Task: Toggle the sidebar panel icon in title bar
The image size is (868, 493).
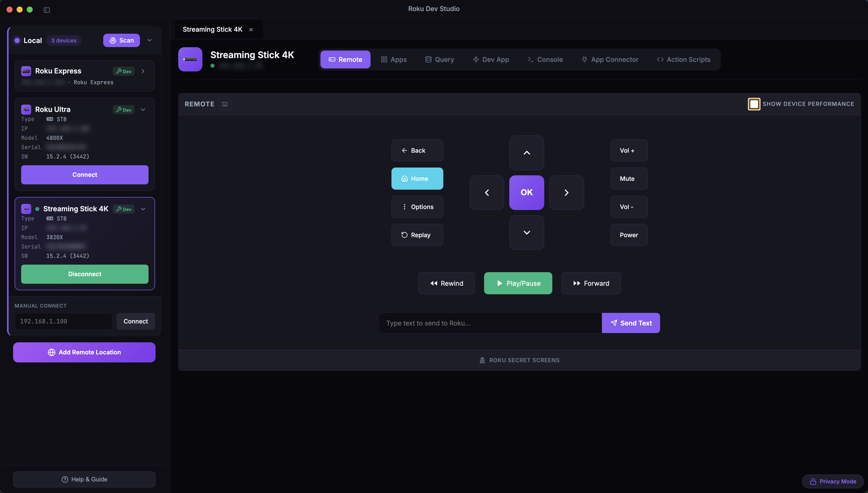Action: pos(47,10)
